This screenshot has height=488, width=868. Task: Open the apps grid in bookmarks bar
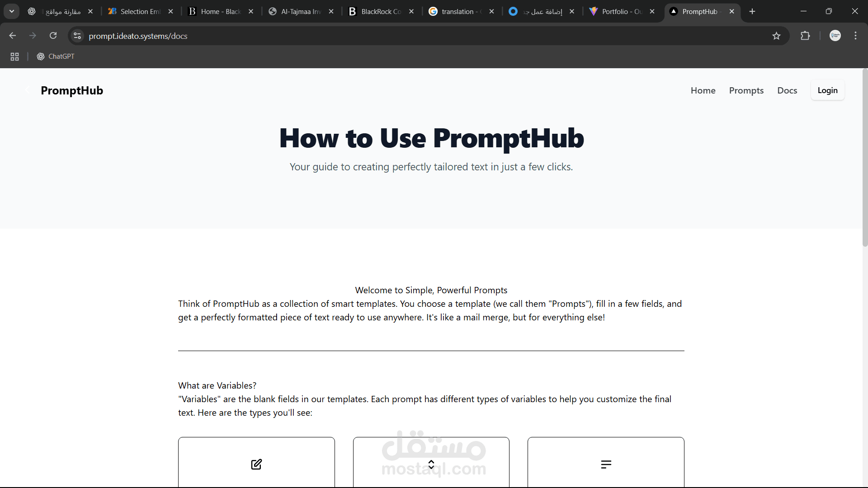[14, 56]
